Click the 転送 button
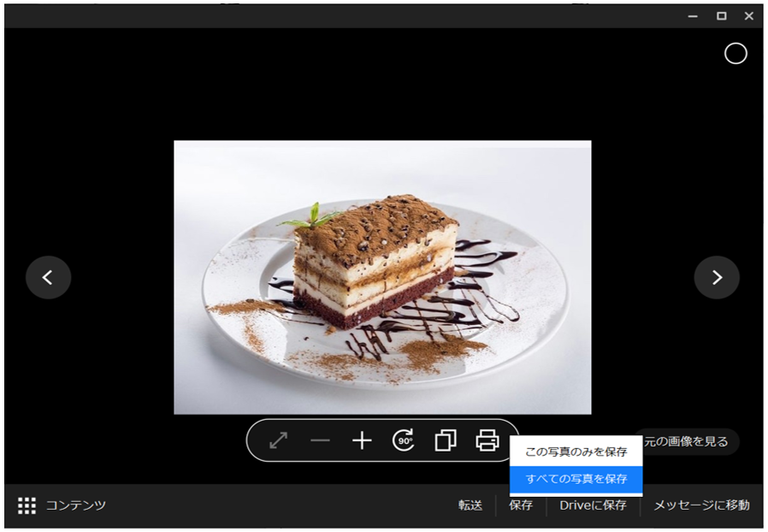This screenshot has height=532, width=768. [x=470, y=505]
